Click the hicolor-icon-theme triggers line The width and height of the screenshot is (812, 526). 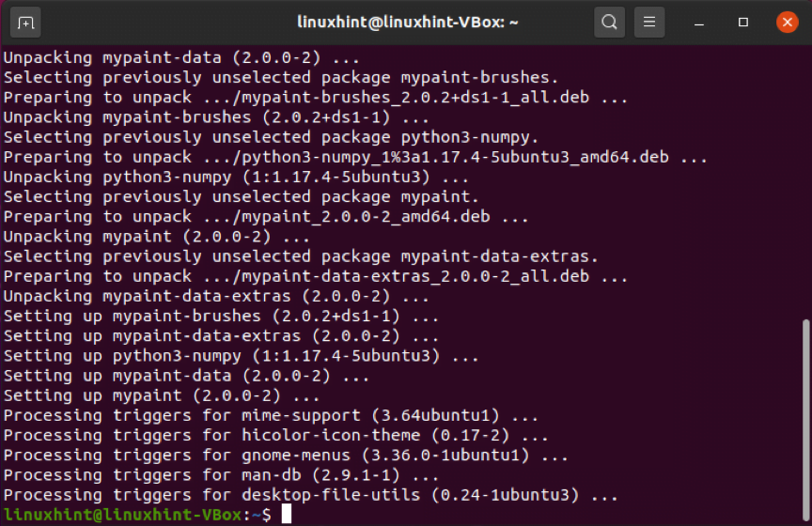[x=276, y=436]
